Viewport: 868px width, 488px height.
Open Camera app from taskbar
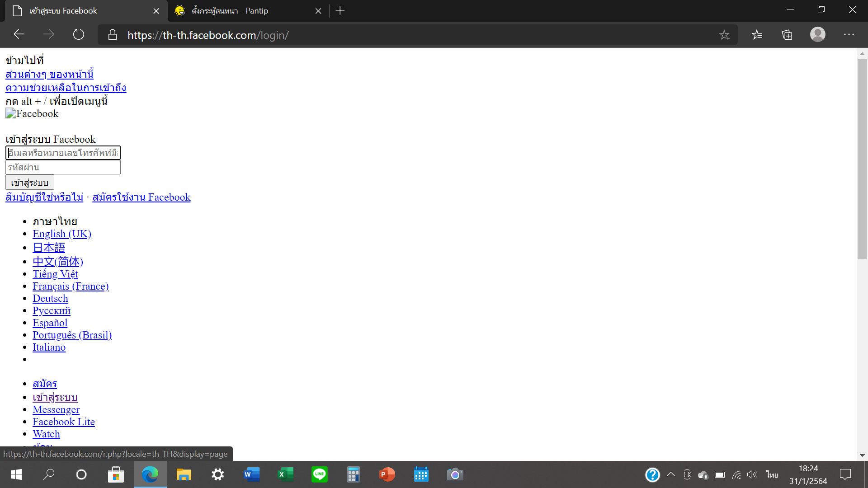[455, 474]
